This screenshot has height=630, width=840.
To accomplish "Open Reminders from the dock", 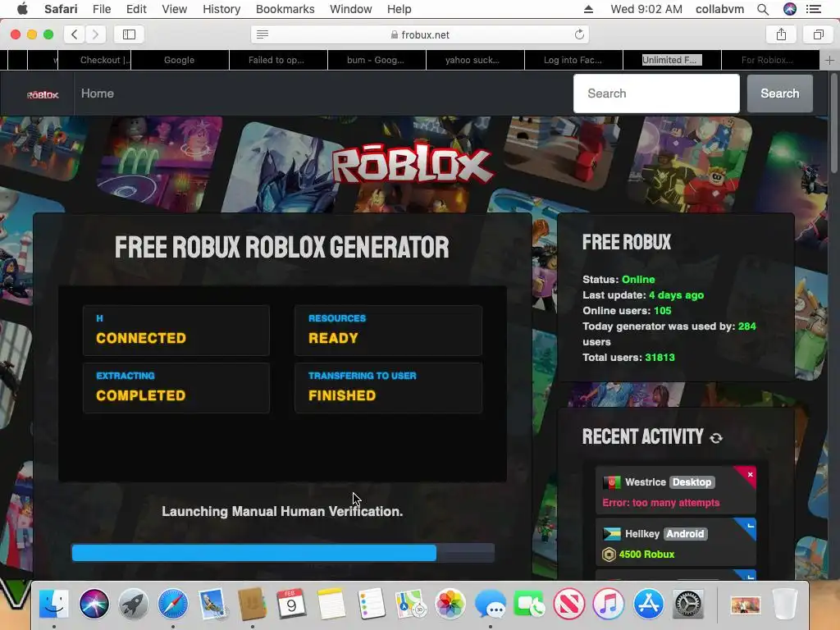I will 371,604.
